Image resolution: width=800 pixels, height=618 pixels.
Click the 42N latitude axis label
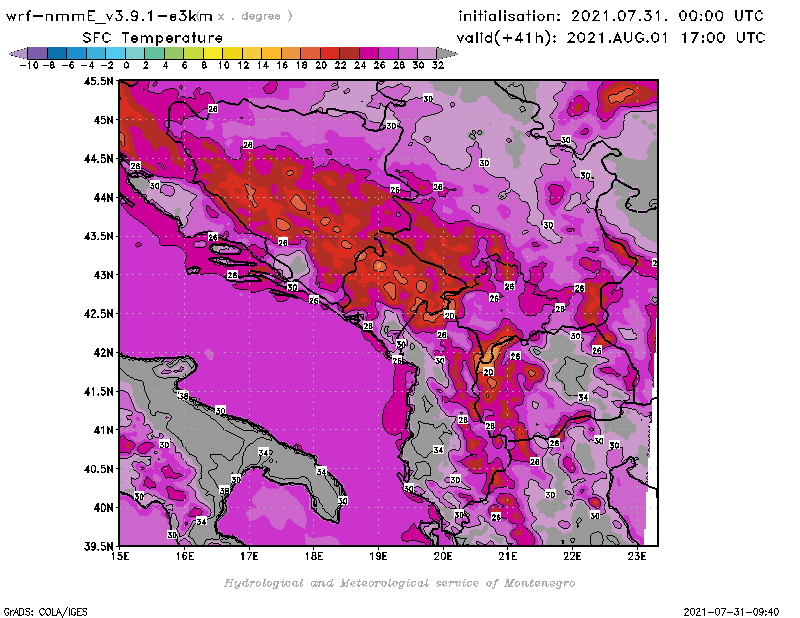click(103, 353)
